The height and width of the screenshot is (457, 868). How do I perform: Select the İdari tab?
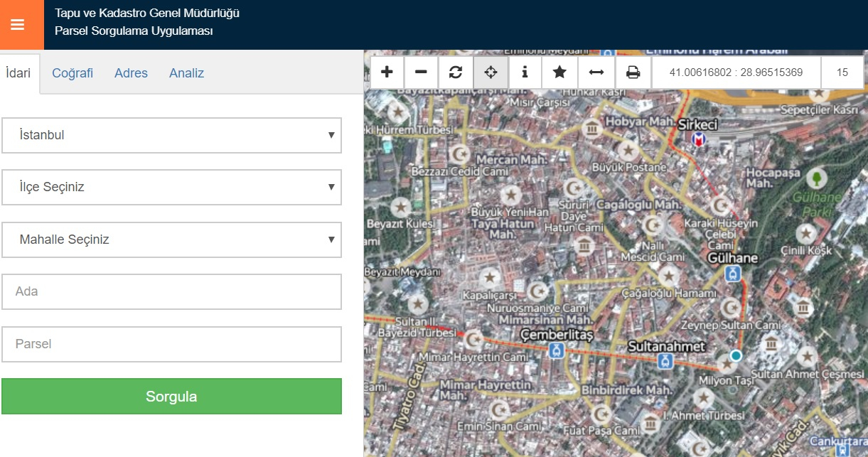(x=18, y=73)
